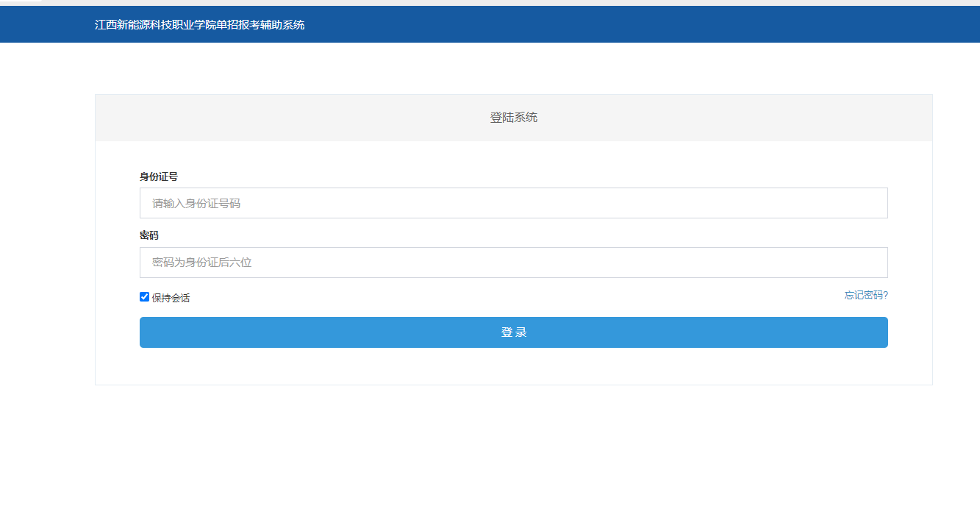Open the 忘记密码? link
This screenshot has height=517, width=980.
coord(866,295)
